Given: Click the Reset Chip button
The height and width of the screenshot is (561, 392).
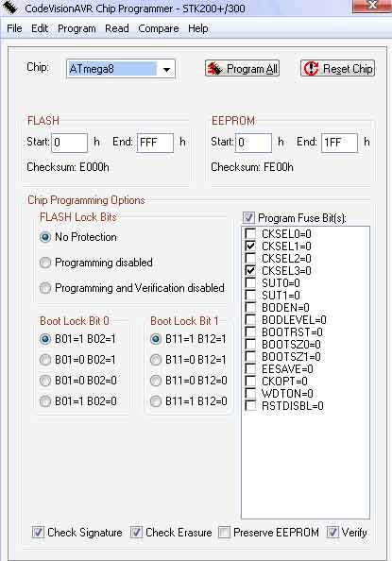Looking at the screenshot, I should pos(337,68).
